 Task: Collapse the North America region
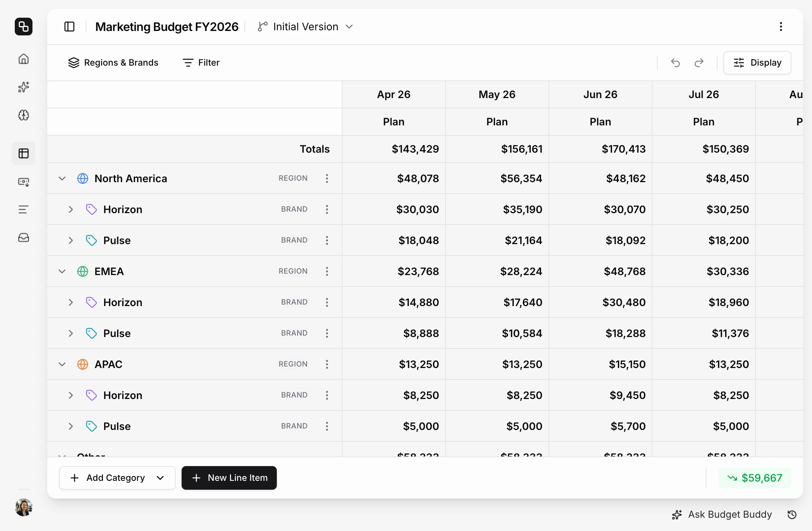pyautogui.click(x=62, y=178)
